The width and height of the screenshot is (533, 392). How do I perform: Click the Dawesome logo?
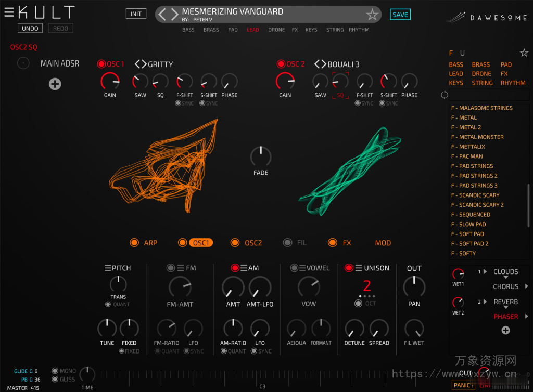click(487, 16)
